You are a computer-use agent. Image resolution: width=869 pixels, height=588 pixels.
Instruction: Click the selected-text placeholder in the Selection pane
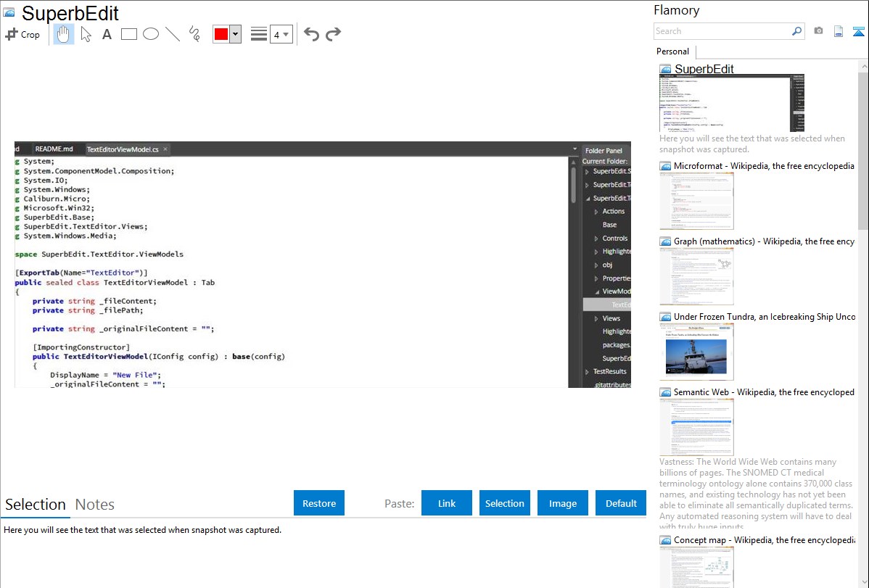point(142,530)
